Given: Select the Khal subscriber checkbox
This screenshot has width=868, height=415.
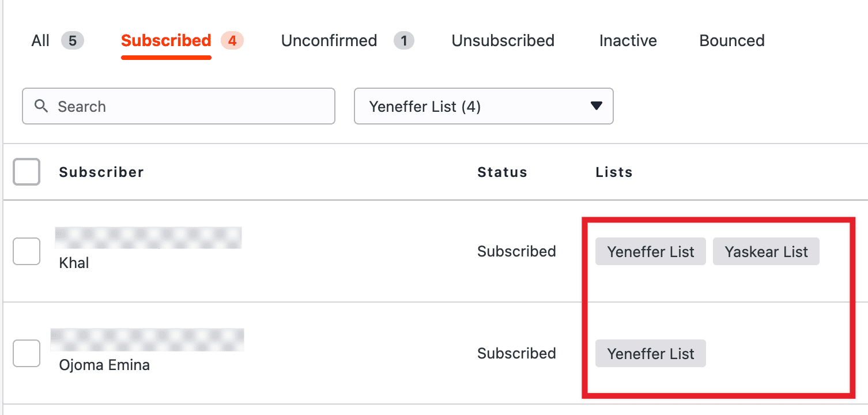Looking at the screenshot, I should click(x=27, y=251).
